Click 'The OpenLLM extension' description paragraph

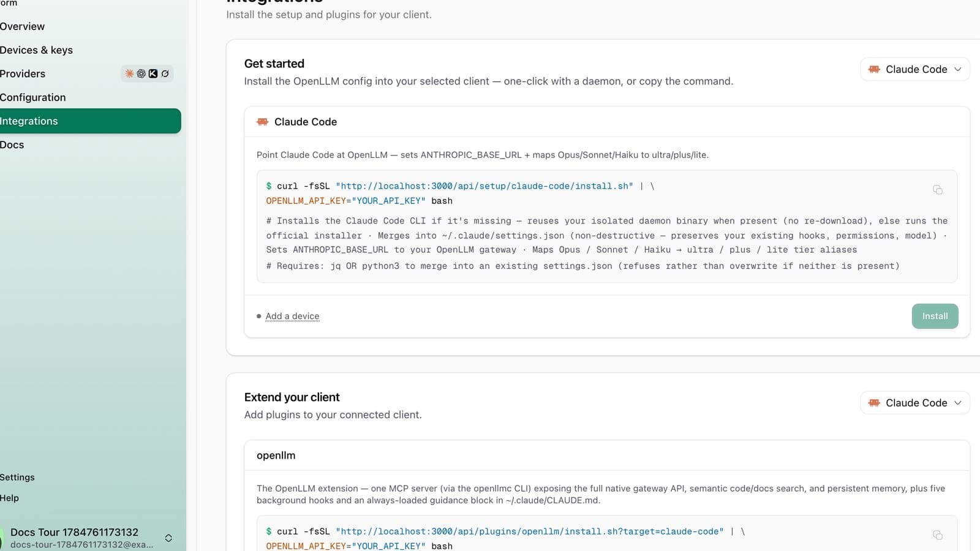tap(601, 495)
